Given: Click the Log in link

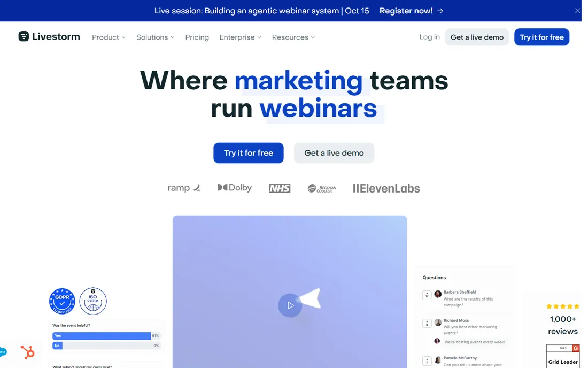Looking at the screenshot, I should (429, 37).
